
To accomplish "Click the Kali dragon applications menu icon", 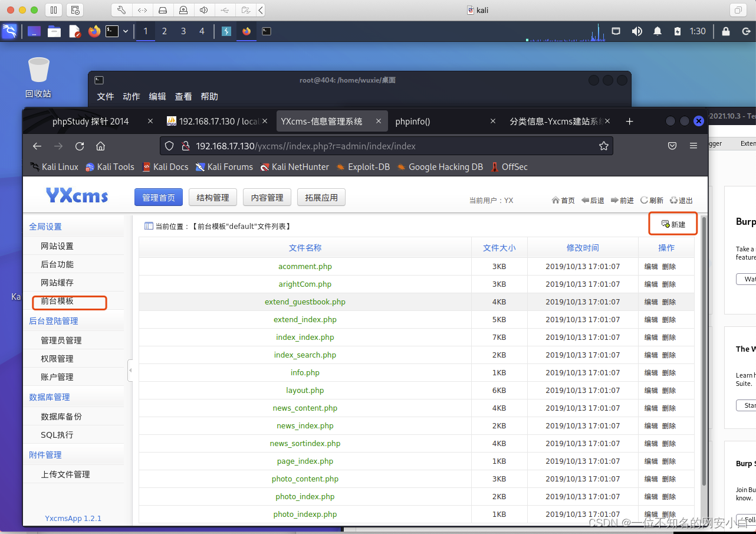I will (x=9, y=31).
